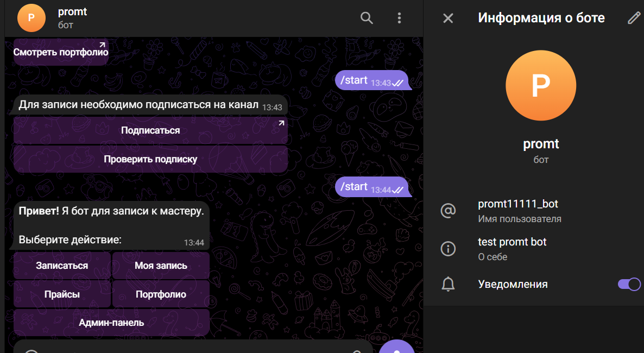Click the promt avatar in chat header
This screenshot has width=644, height=353.
coord(31,18)
